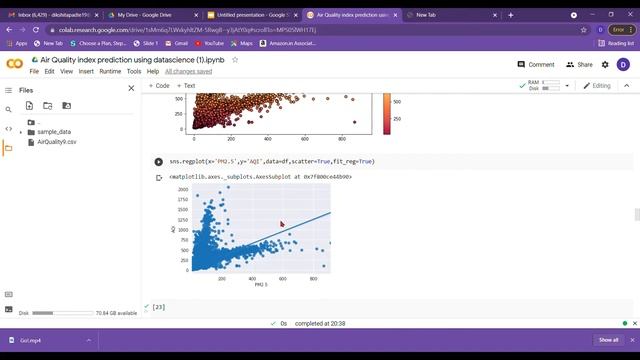Refresh the files list
640x360 pixels.
tap(48, 106)
